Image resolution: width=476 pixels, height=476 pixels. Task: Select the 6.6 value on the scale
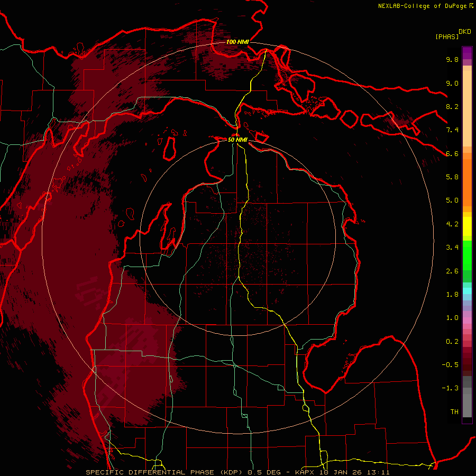pyautogui.click(x=452, y=153)
